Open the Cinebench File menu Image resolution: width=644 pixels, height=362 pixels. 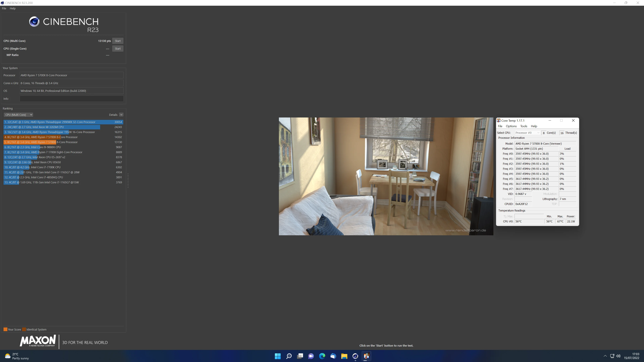tap(4, 8)
